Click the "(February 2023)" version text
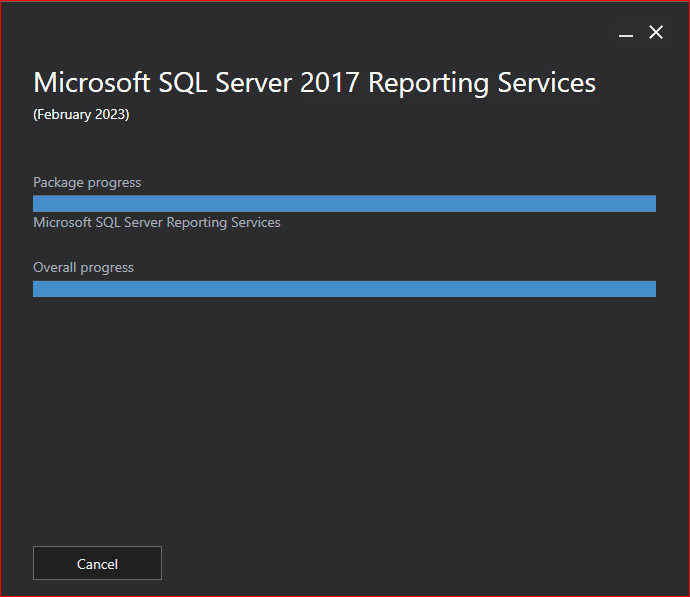Screen dimensions: 690x597 [x=81, y=114]
